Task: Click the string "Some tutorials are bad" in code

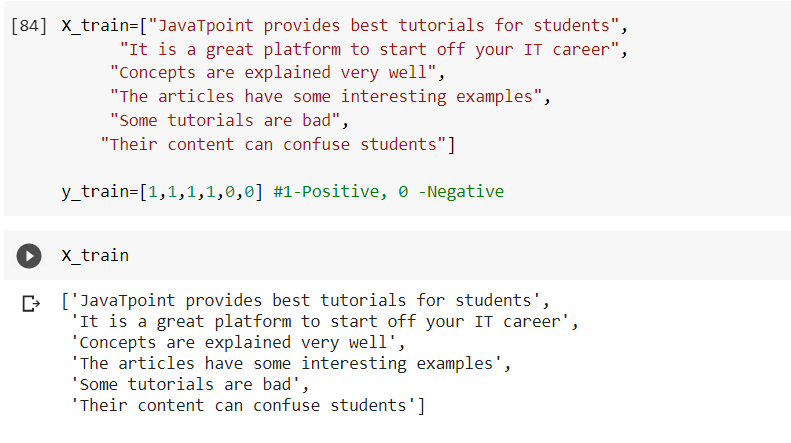Action: [225, 121]
